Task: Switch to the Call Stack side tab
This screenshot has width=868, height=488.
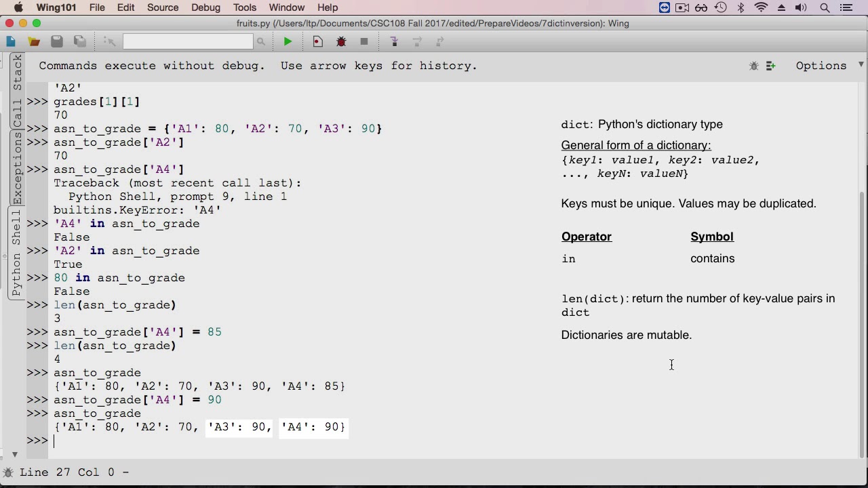Action: 18,91
